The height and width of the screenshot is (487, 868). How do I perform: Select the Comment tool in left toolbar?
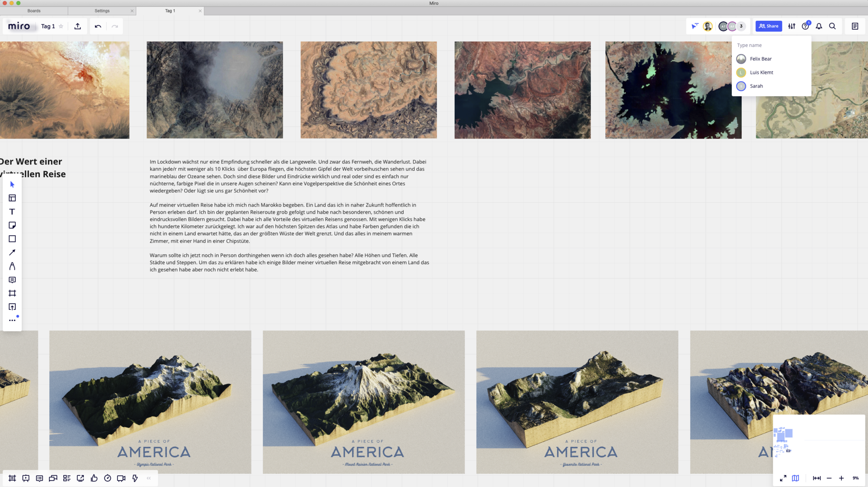12,280
